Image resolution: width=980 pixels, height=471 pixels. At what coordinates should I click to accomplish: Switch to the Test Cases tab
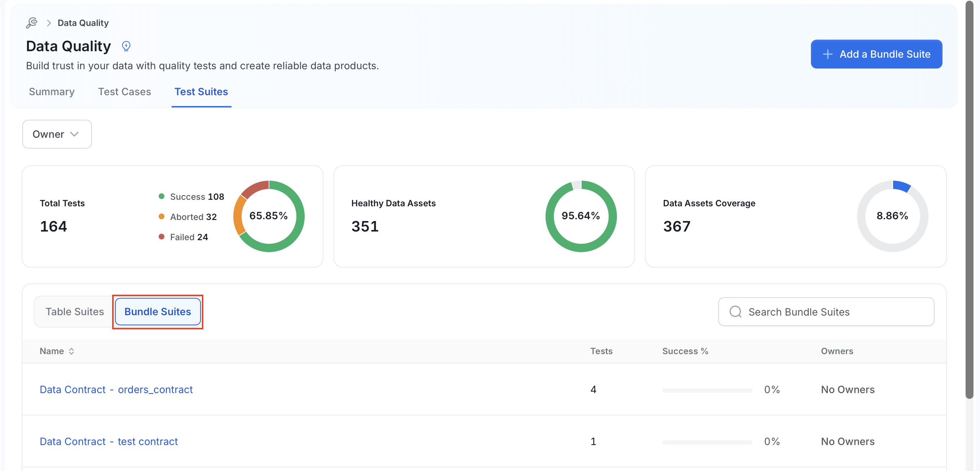pyautogui.click(x=124, y=92)
